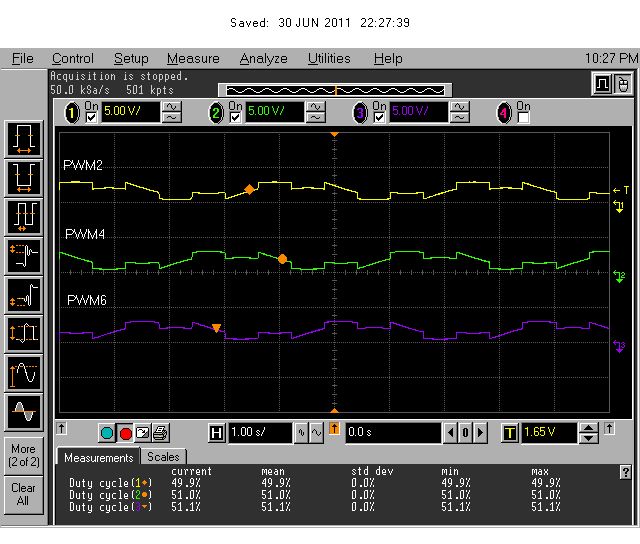This screenshot has height=544, width=640.
Task: Enable channel 4 On checkbox
Action: pyautogui.click(x=522, y=117)
